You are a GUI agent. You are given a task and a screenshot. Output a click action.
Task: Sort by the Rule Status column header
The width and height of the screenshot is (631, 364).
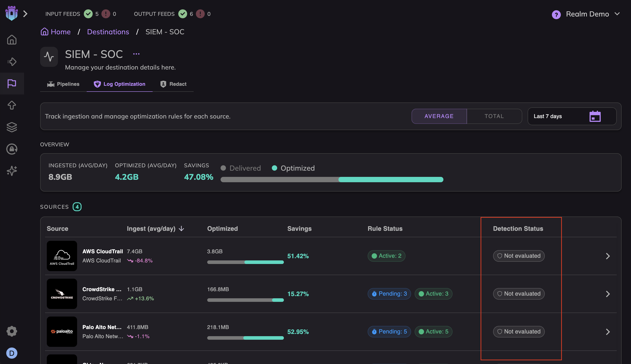385,229
